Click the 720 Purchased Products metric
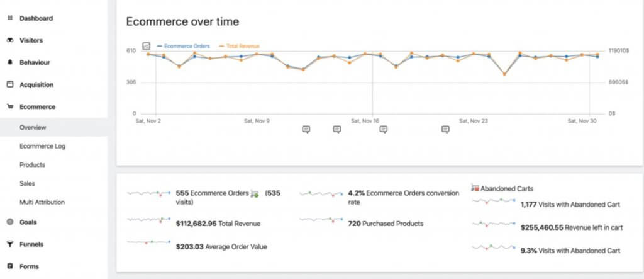 point(386,224)
